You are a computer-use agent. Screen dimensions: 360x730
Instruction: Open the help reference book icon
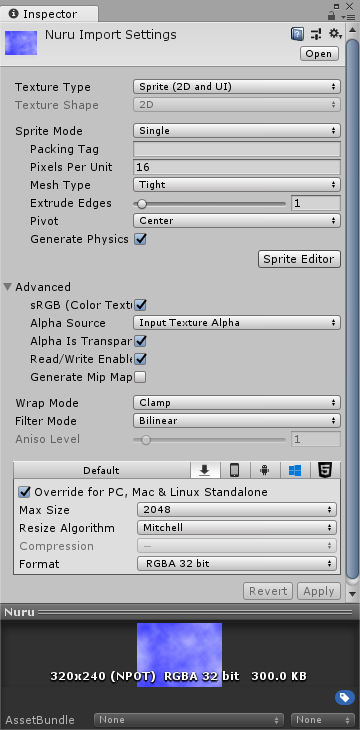pos(297,34)
